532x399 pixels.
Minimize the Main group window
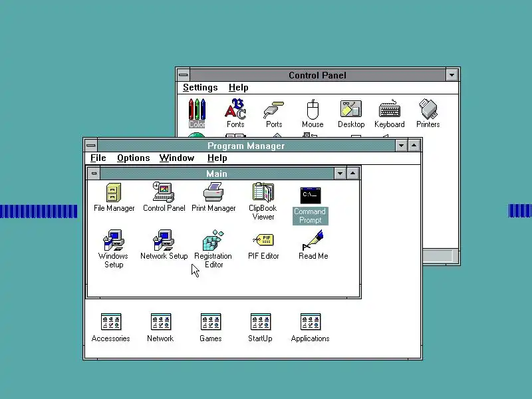340,174
